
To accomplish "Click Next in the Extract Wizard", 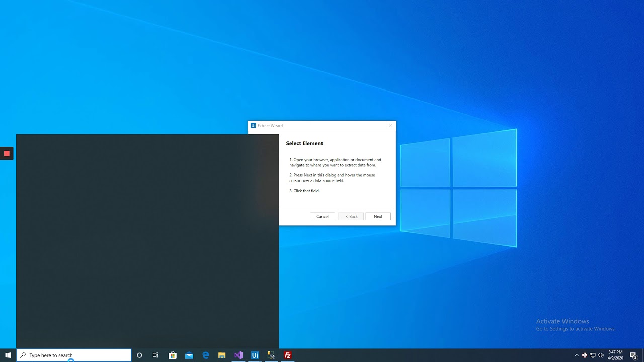I will pyautogui.click(x=378, y=216).
